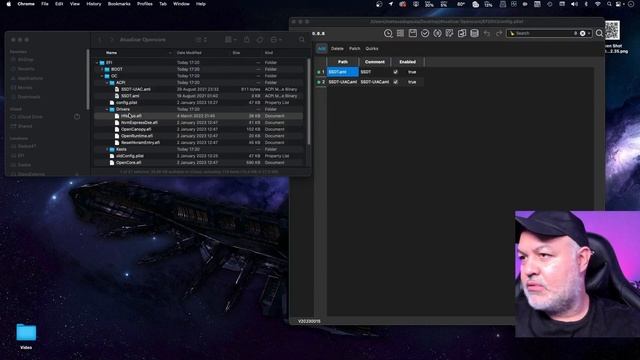
Task: Sort the OCAT table by the Comment header
Action: pos(375,62)
